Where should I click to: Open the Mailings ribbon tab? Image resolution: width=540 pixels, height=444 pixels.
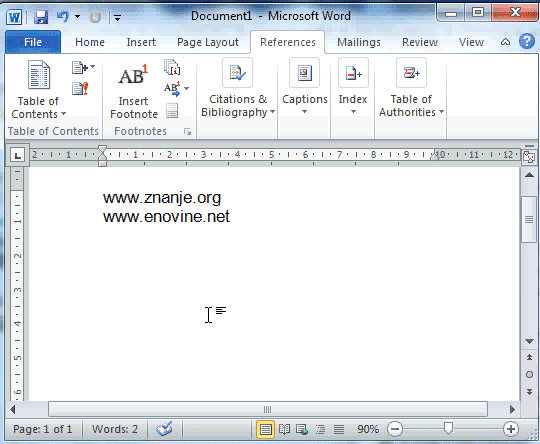pos(359,42)
